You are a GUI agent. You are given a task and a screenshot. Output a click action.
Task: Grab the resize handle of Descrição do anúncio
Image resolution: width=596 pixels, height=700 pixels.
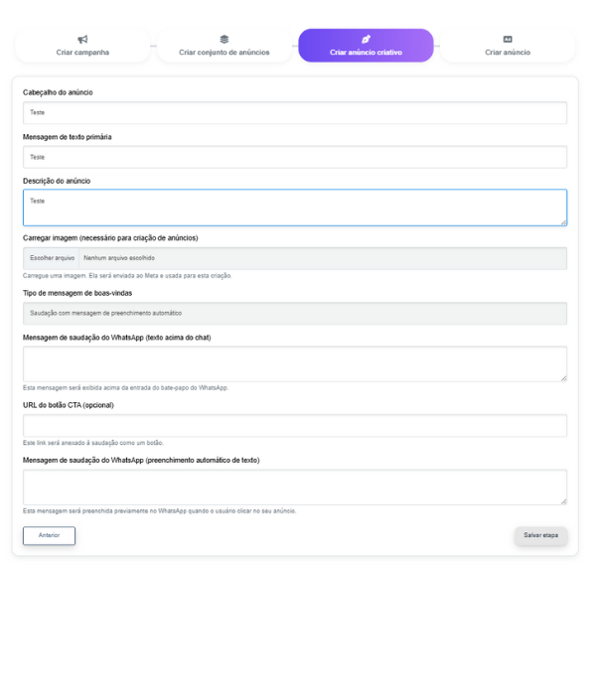point(563,222)
